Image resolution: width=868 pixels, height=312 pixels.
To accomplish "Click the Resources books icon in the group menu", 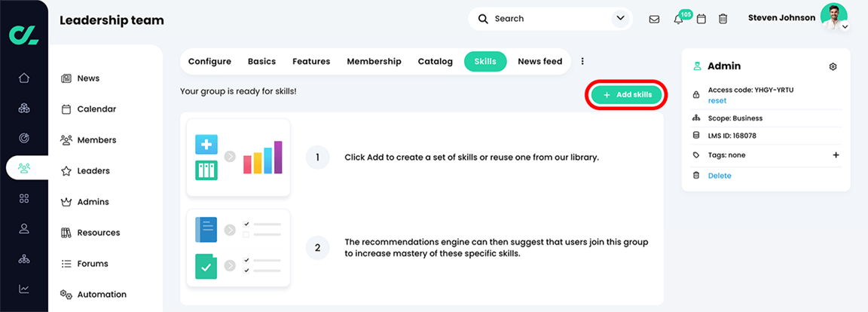I will click(x=66, y=233).
